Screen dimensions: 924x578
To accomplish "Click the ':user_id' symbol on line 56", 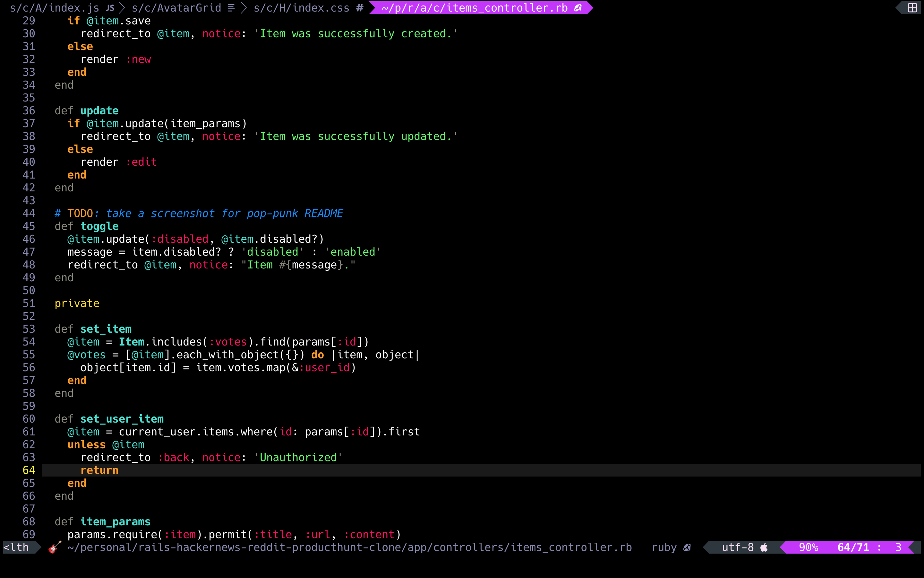I will (x=324, y=367).
